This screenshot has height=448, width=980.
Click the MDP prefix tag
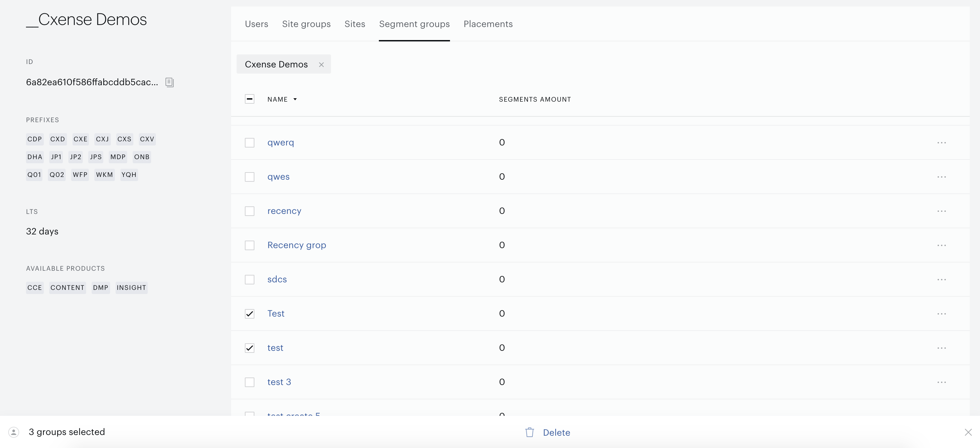coord(118,157)
